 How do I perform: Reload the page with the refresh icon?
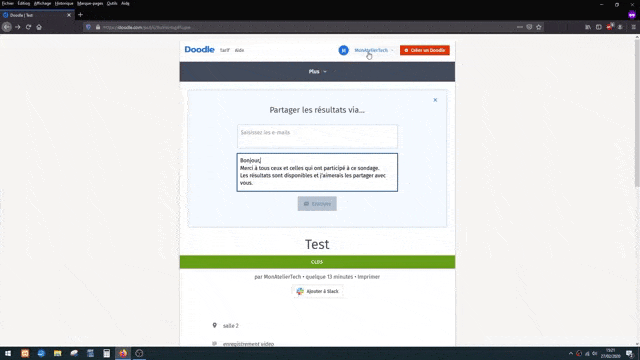[x=28, y=27]
